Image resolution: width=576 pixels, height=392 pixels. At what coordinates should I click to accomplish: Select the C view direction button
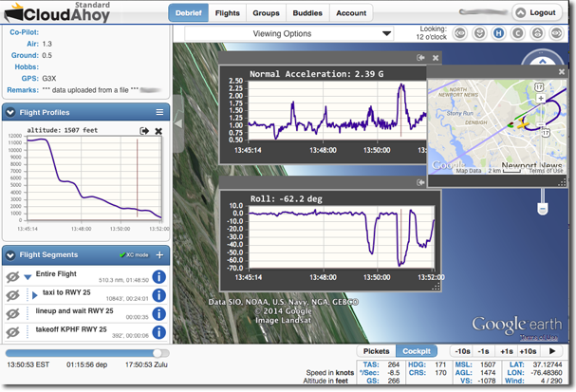[517, 33]
